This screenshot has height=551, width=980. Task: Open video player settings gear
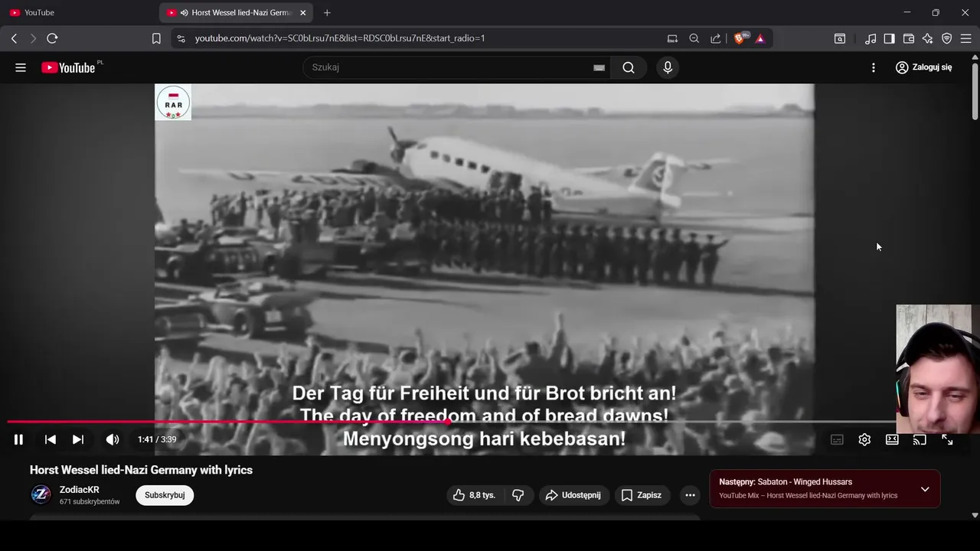pyautogui.click(x=864, y=439)
